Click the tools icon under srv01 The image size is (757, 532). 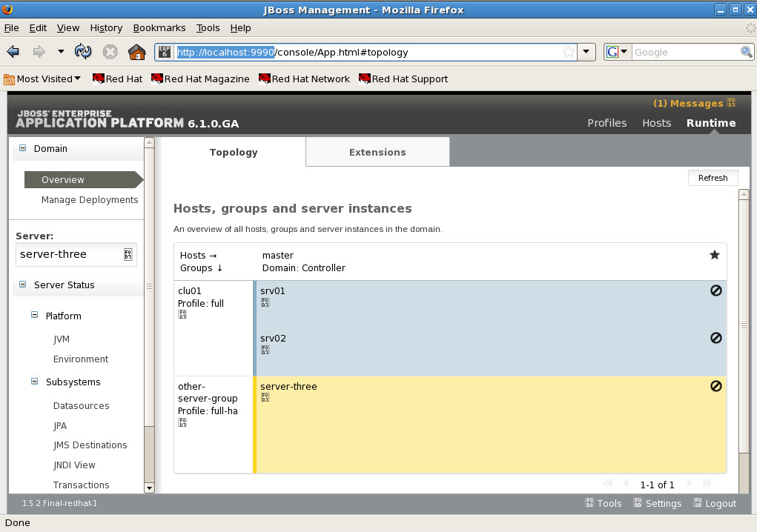coord(265,302)
